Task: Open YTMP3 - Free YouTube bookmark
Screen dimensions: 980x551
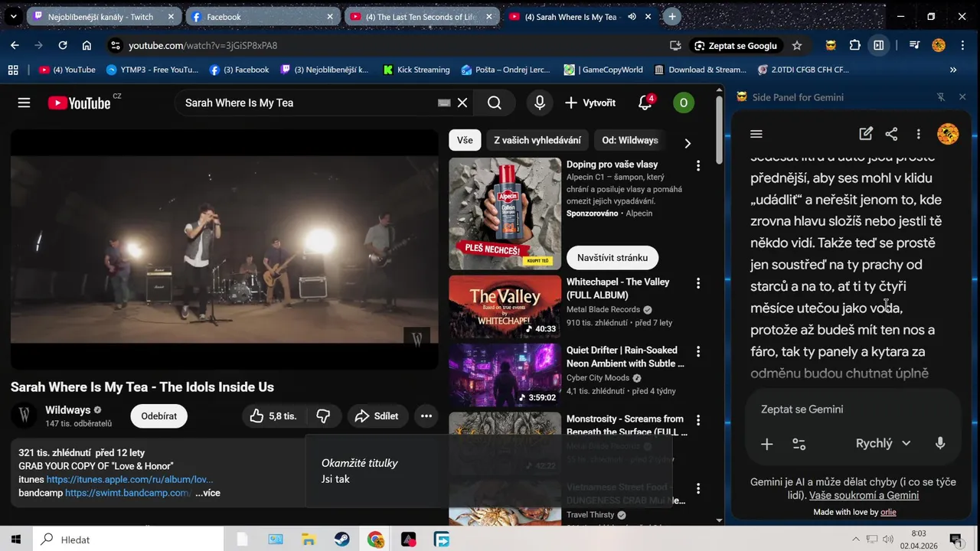Action: pos(152,70)
